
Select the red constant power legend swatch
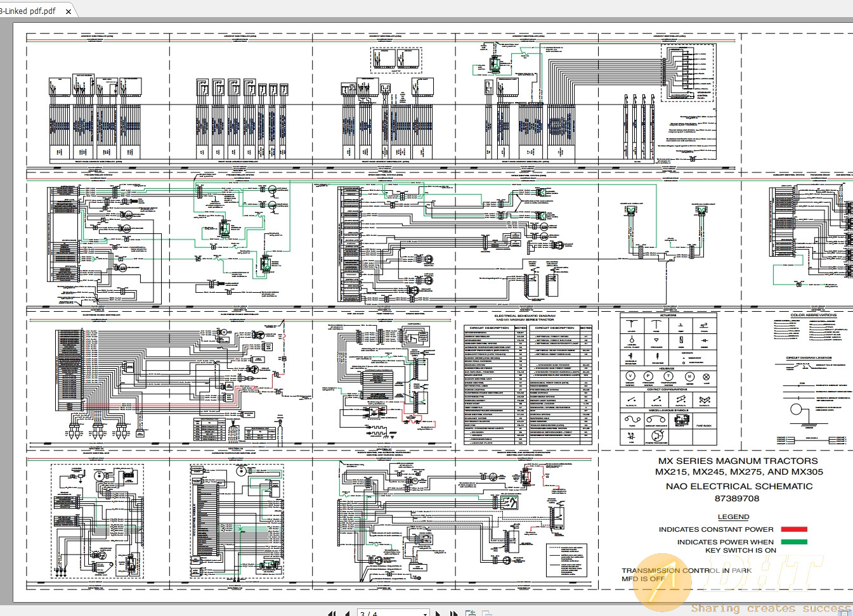click(793, 529)
